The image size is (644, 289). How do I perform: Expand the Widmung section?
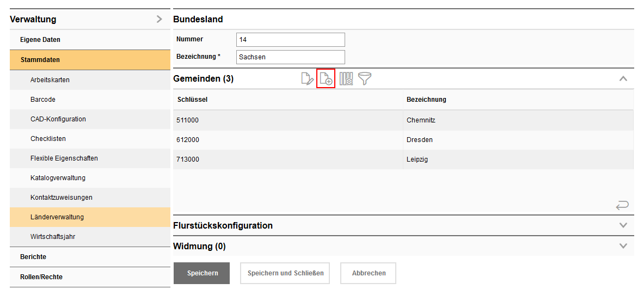point(623,246)
